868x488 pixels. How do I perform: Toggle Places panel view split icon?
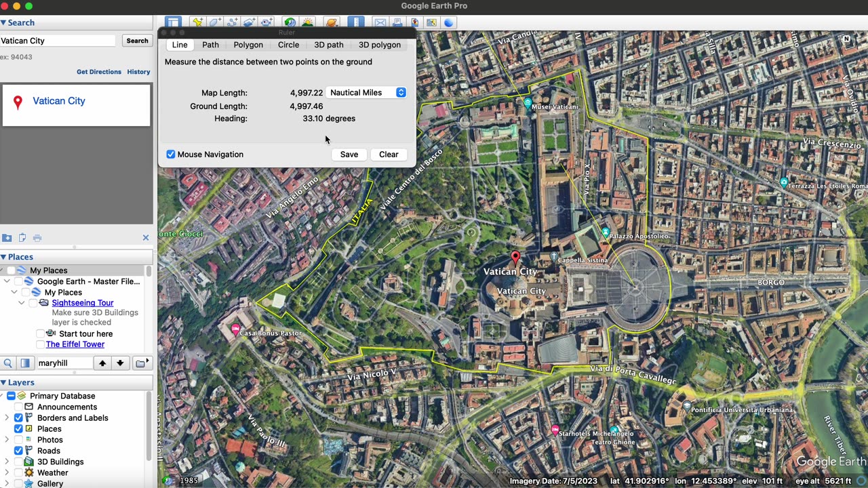(x=25, y=363)
